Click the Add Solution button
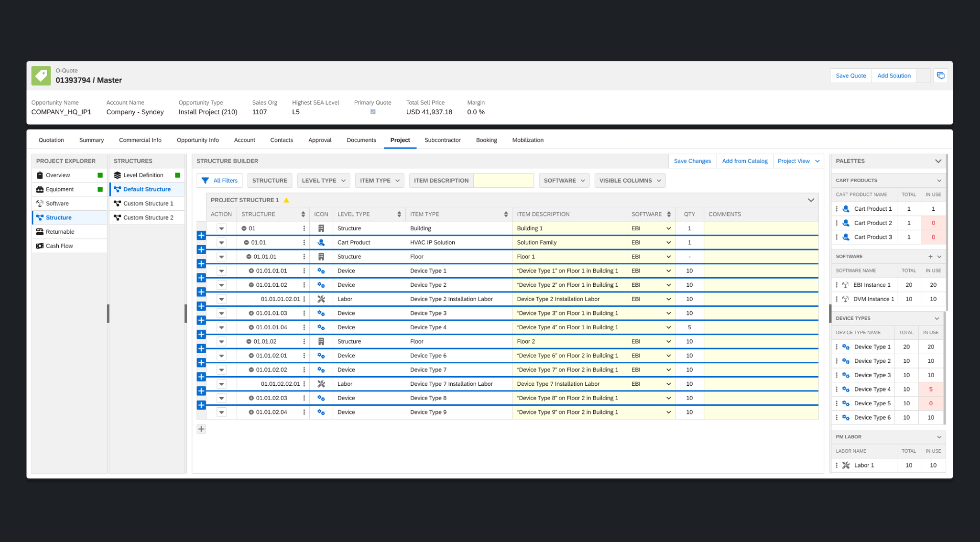Image resolution: width=980 pixels, height=542 pixels. click(894, 76)
